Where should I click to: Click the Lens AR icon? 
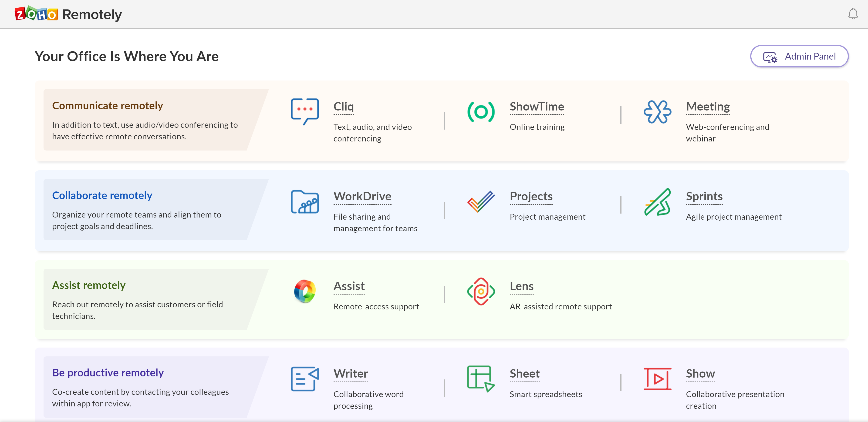click(481, 291)
